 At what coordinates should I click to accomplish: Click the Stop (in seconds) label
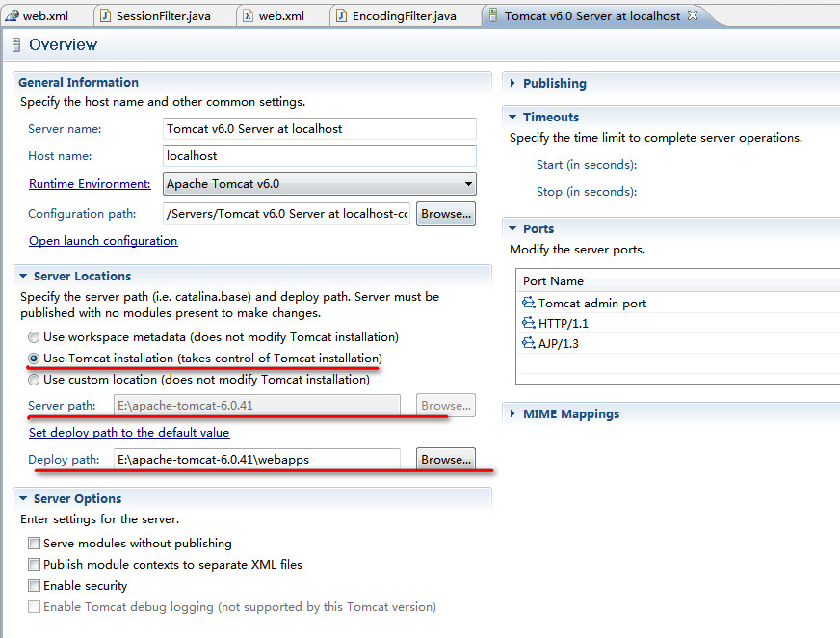[x=587, y=192]
